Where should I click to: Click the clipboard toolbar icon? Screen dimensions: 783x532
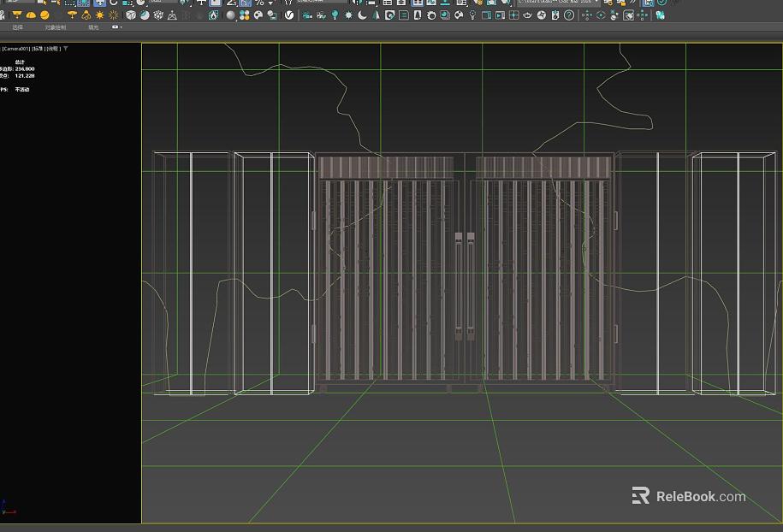point(555,15)
